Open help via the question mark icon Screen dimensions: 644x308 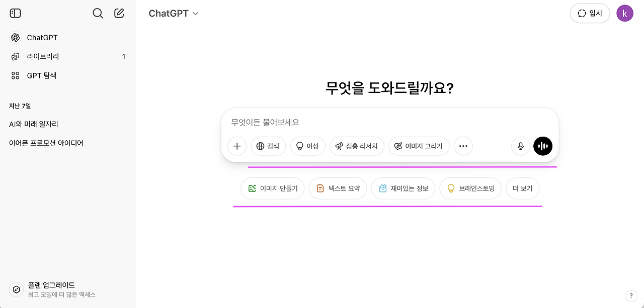631,295
